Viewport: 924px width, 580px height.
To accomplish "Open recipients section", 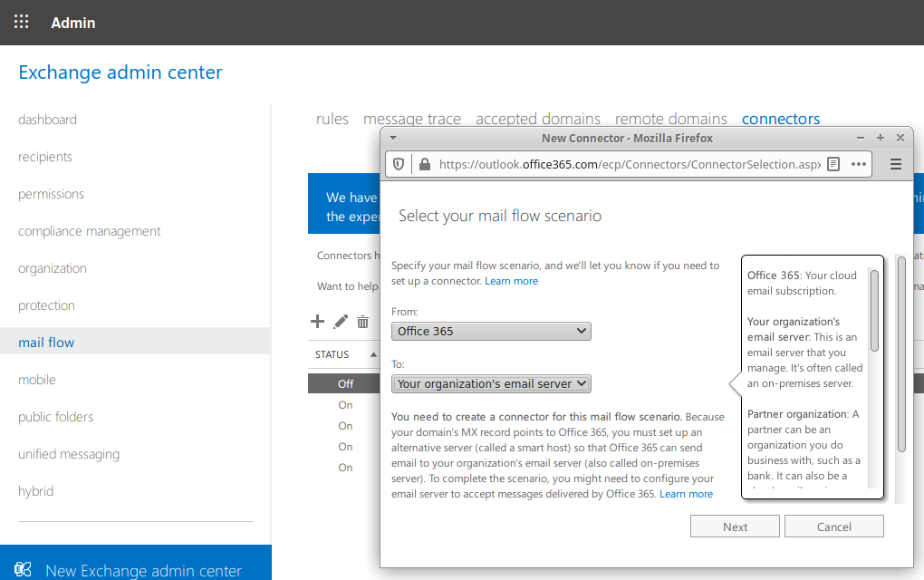I will click(44, 157).
